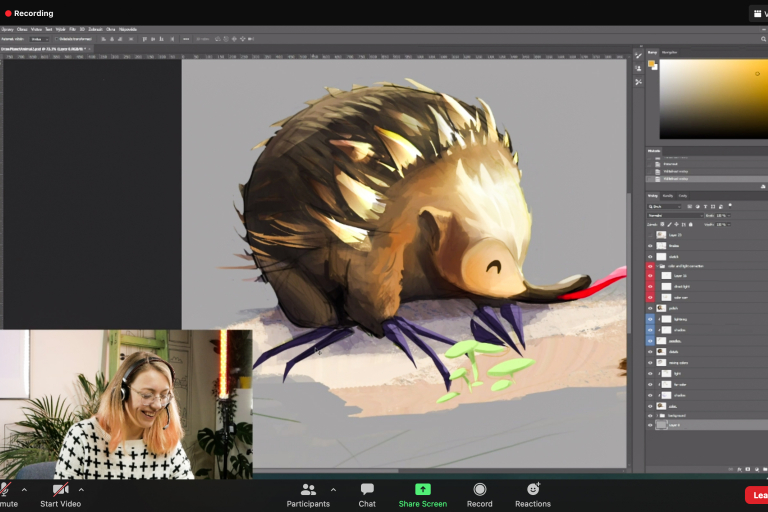Open the Zoom Chat window
768x512 pixels.
(x=367, y=490)
